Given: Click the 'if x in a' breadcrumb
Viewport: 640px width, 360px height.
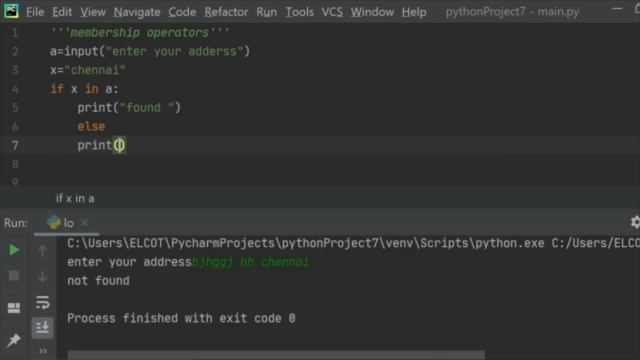Looking at the screenshot, I should tap(75, 198).
